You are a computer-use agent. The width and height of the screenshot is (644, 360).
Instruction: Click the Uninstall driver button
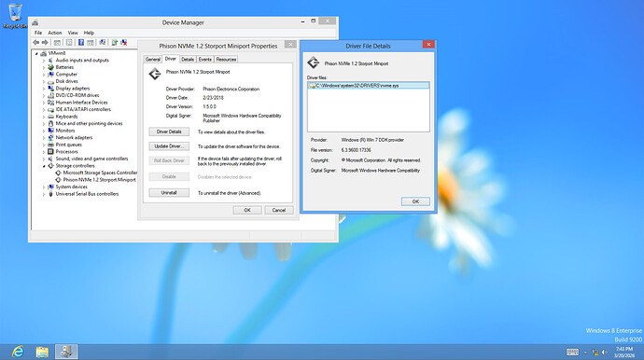click(169, 193)
